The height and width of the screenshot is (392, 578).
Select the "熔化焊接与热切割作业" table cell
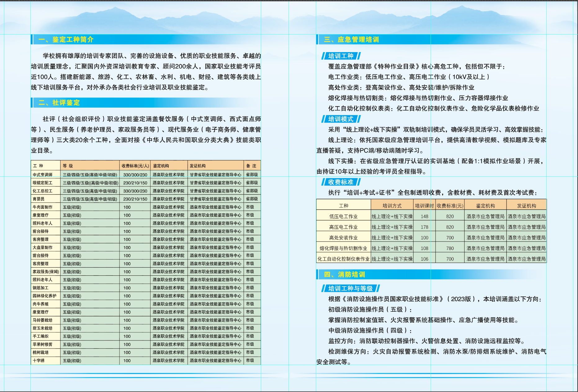(343, 248)
